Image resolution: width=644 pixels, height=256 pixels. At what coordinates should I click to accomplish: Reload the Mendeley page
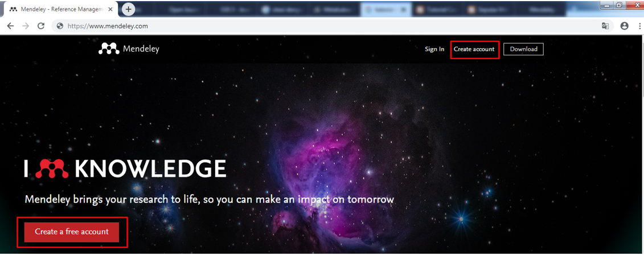coord(40,26)
